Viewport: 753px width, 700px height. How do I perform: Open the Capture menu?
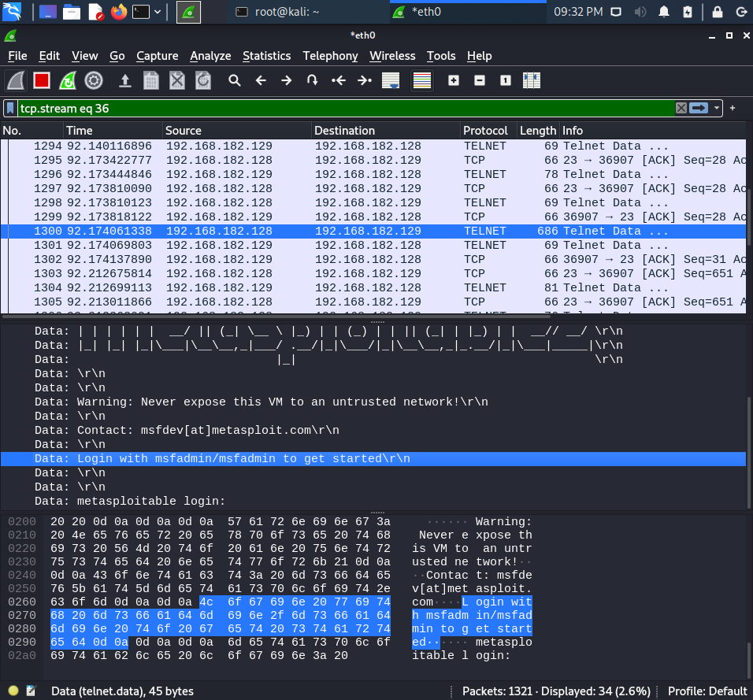(x=157, y=56)
